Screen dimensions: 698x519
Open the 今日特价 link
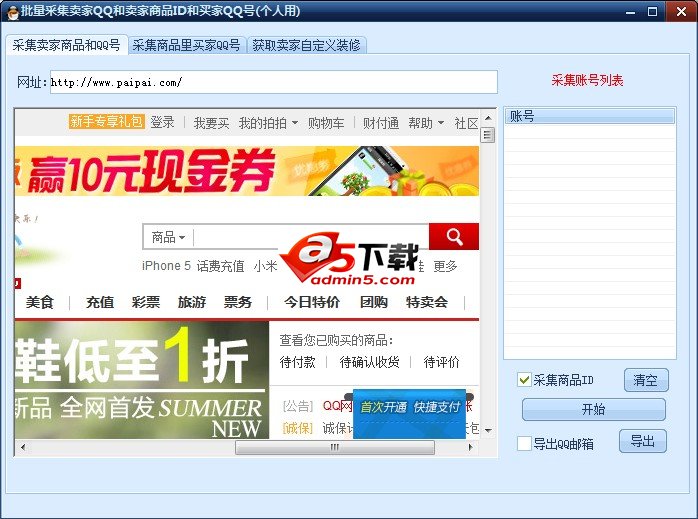(x=312, y=302)
